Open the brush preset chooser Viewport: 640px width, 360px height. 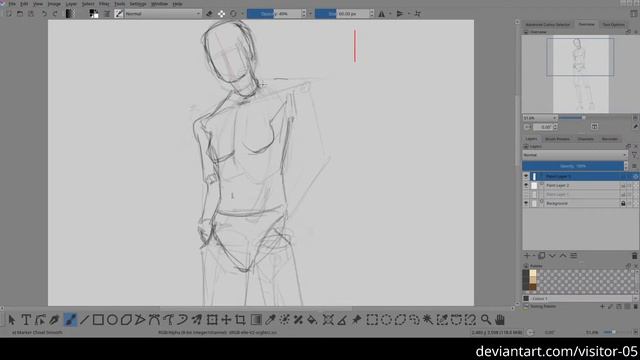[118, 13]
